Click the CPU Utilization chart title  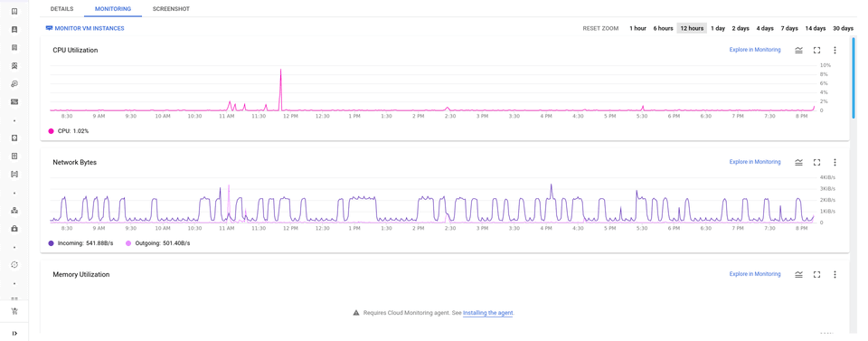point(75,51)
